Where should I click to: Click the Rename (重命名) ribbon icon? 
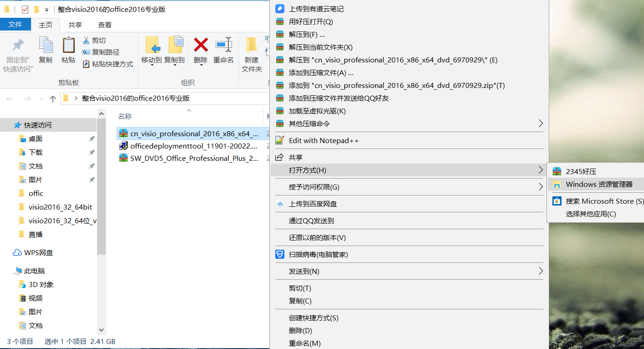pos(223,45)
